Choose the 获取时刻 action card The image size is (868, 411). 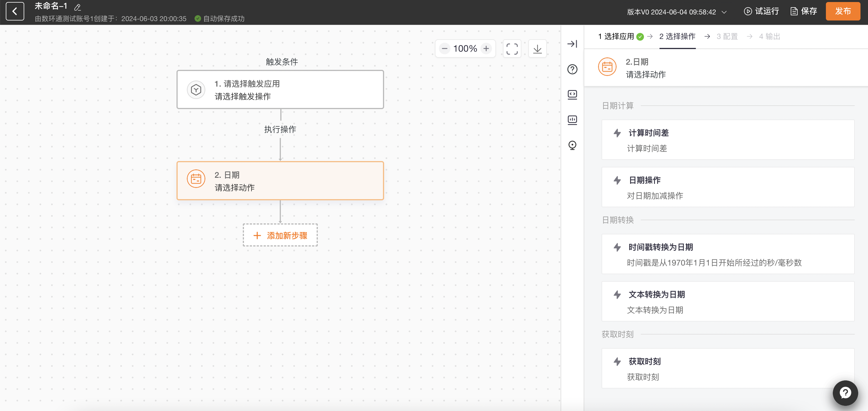coord(728,368)
